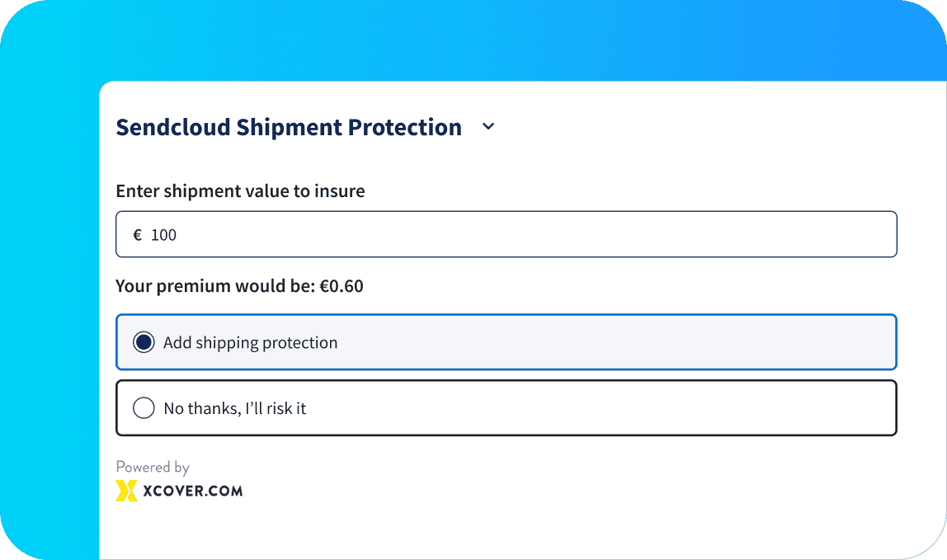The width and height of the screenshot is (947, 560).
Task: Click the Sendcloud Shipment Protection heading
Action: click(x=289, y=127)
